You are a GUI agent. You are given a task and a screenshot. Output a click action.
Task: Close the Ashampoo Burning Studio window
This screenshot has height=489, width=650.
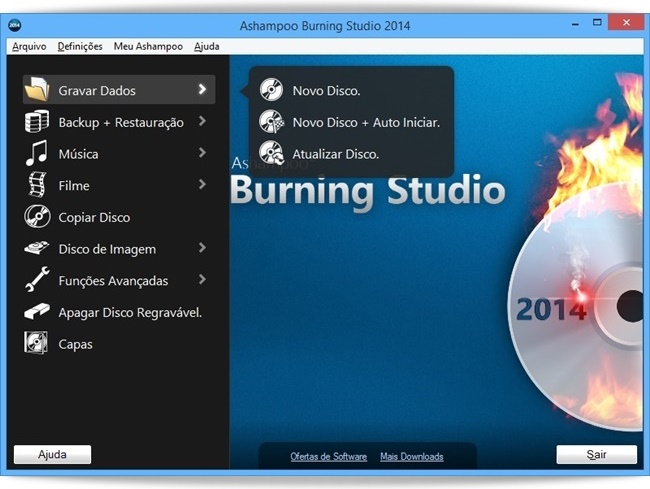pos(626,22)
